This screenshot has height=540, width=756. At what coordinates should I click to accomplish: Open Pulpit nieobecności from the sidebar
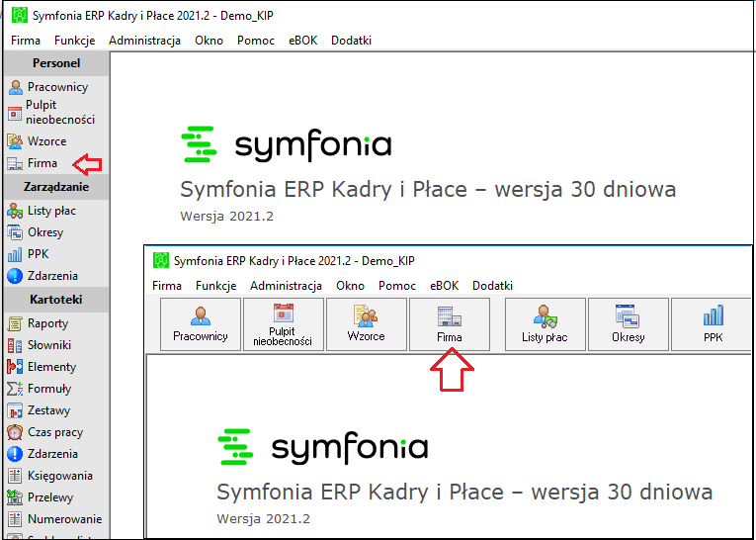coord(51,112)
